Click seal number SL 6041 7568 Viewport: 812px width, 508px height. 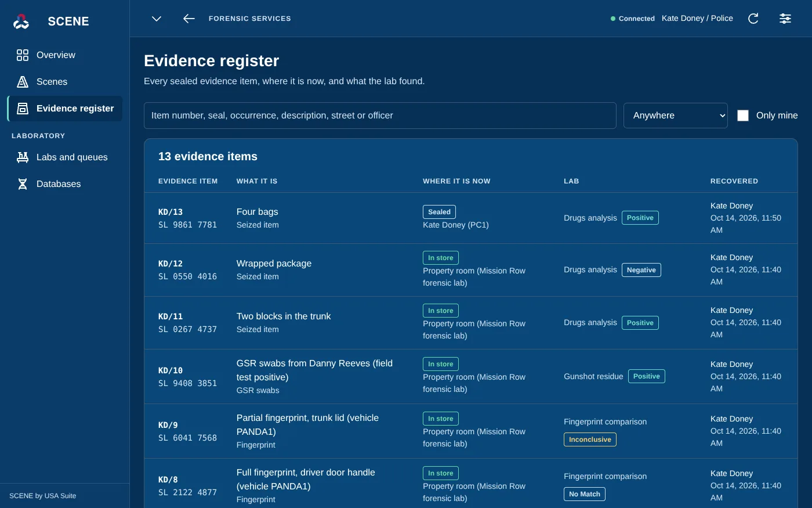[187, 438]
